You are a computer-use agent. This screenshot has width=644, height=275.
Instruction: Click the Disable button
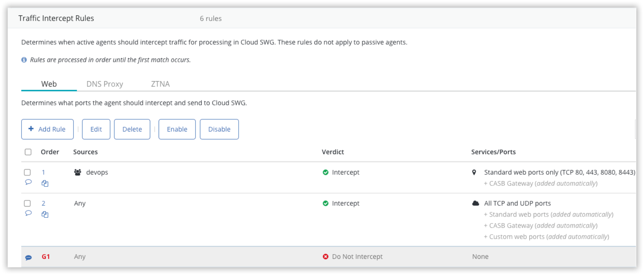tap(219, 129)
